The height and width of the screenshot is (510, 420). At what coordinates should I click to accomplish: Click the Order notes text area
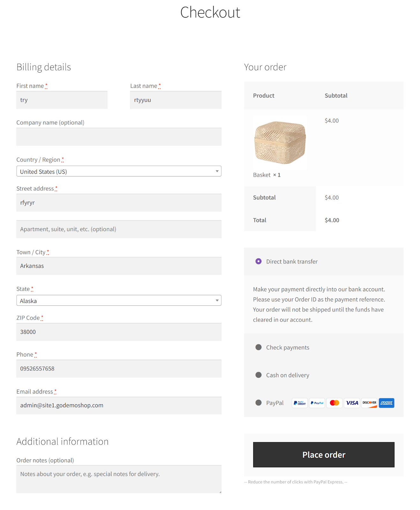click(x=119, y=479)
